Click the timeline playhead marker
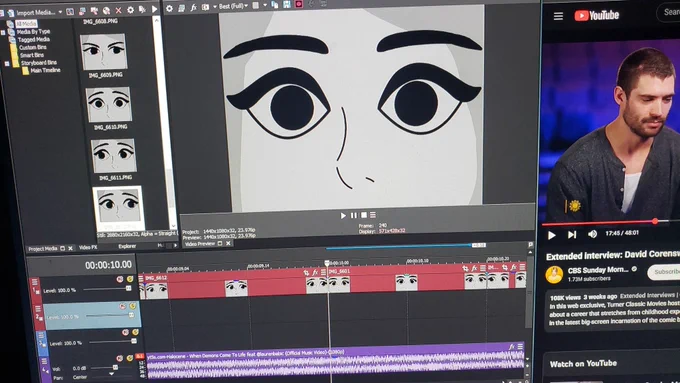The height and width of the screenshot is (383, 680). [x=327, y=263]
